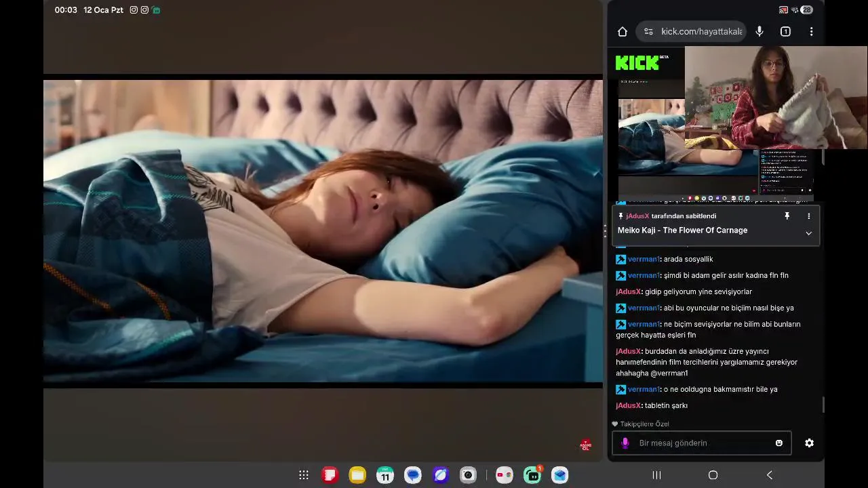The width and height of the screenshot is (868, 488).
Task: Open the Camera app in taskbar
Action: click(x=468, y=475)
